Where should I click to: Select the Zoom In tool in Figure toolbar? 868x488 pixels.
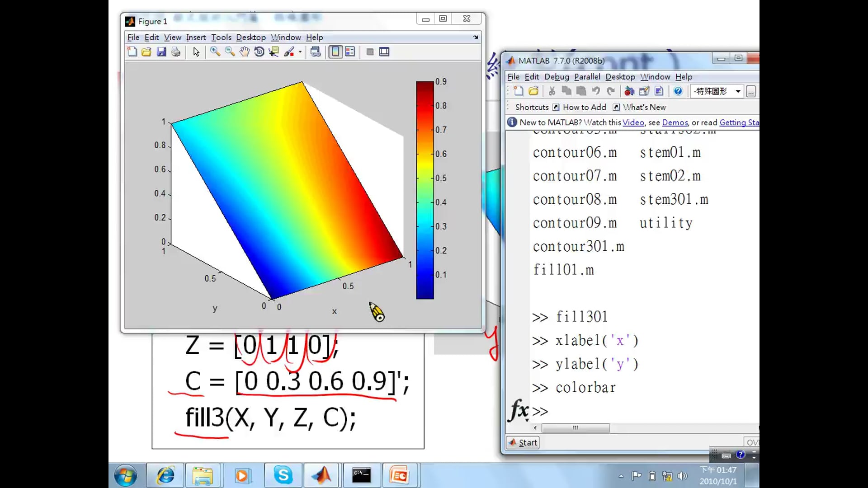[215, 52]
